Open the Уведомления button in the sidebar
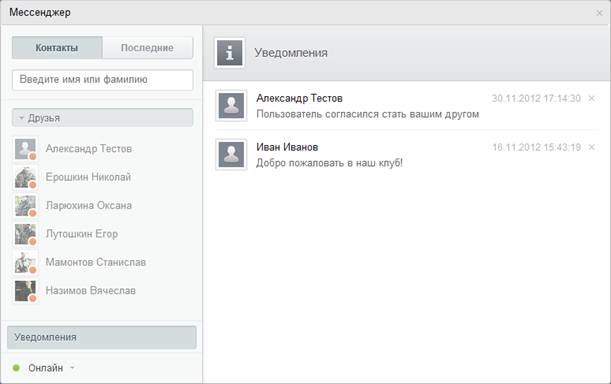The height and width of the screenshot is (384, 611). tap(102, 337)
